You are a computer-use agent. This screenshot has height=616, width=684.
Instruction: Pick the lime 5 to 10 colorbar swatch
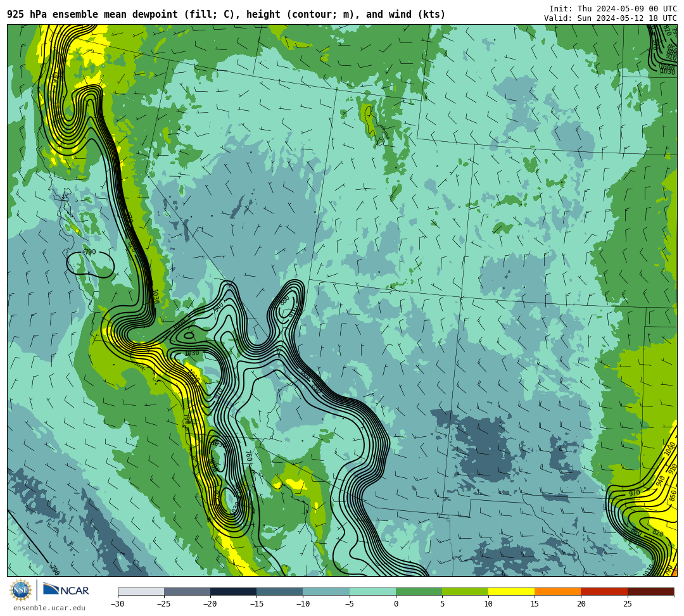pyautogui.click(x=465, y=591)
